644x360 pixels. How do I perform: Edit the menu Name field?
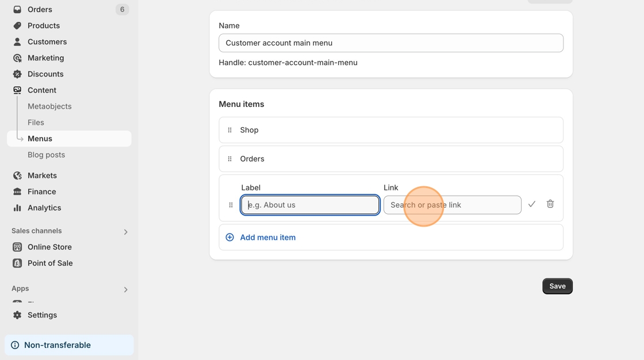391,43
